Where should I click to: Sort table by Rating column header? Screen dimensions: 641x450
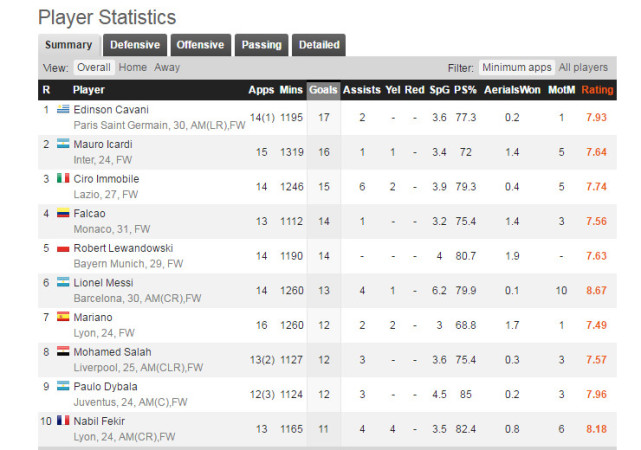[x=598, y=90]
